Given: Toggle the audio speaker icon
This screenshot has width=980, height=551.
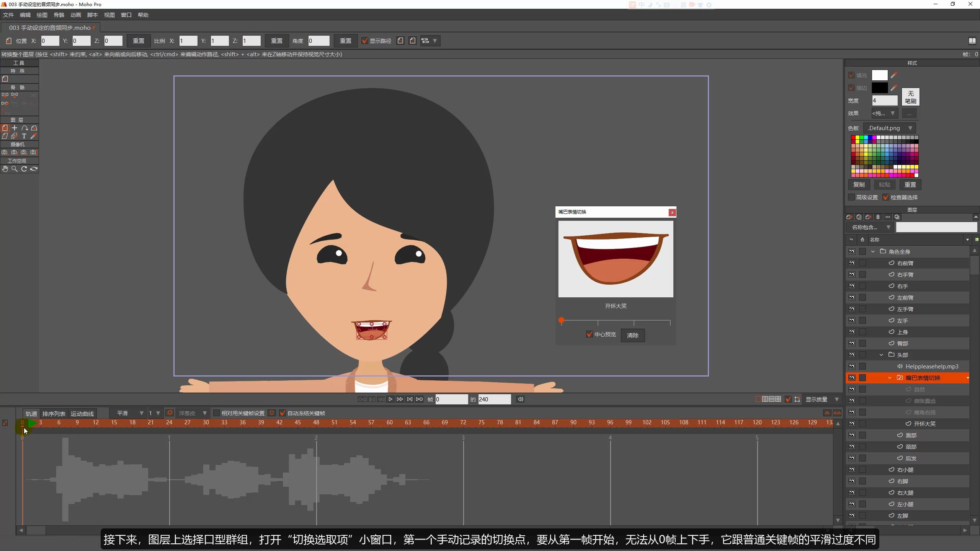Looking at the screenshot, I should coord(520,399).
